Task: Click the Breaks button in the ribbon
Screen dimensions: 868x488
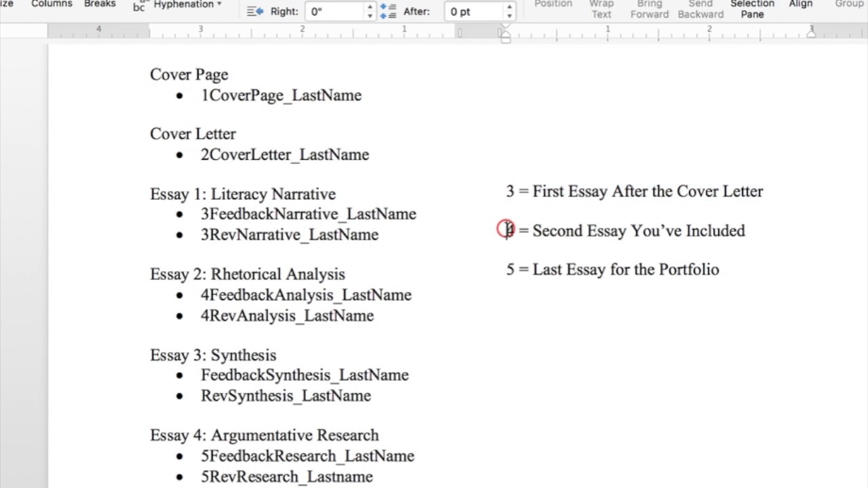Action: click(x=100, y=4)
